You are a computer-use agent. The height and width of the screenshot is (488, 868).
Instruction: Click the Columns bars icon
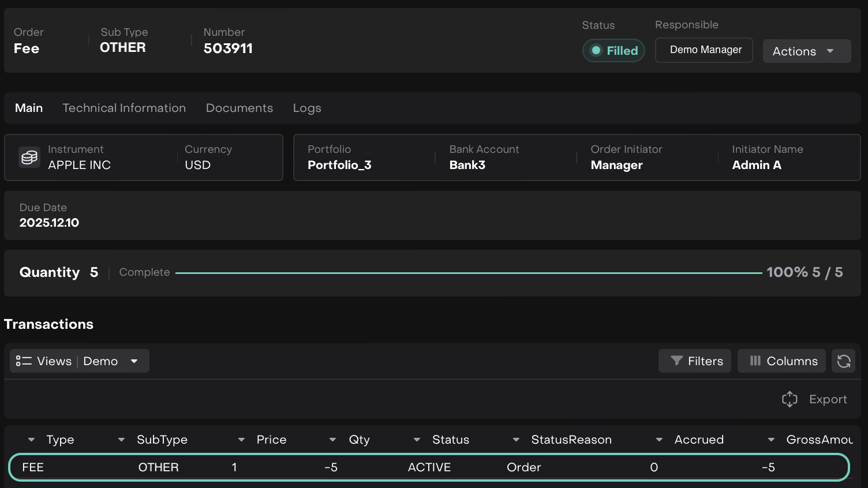tap(755, 361)
